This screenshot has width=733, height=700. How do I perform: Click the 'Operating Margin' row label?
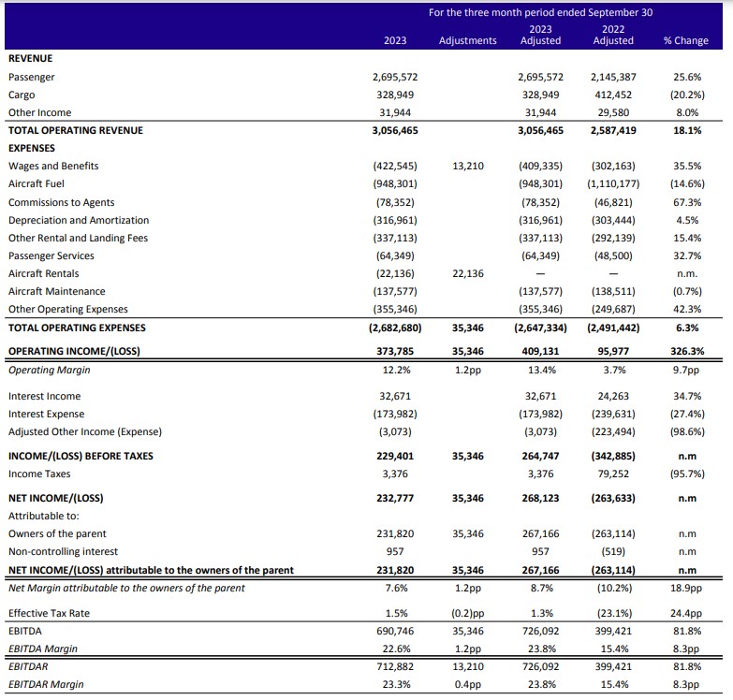(x=49, y=370)
